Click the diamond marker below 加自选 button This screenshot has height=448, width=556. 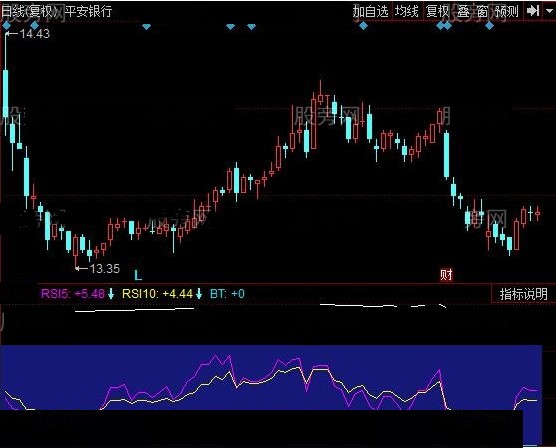click(x=363, y=26)
